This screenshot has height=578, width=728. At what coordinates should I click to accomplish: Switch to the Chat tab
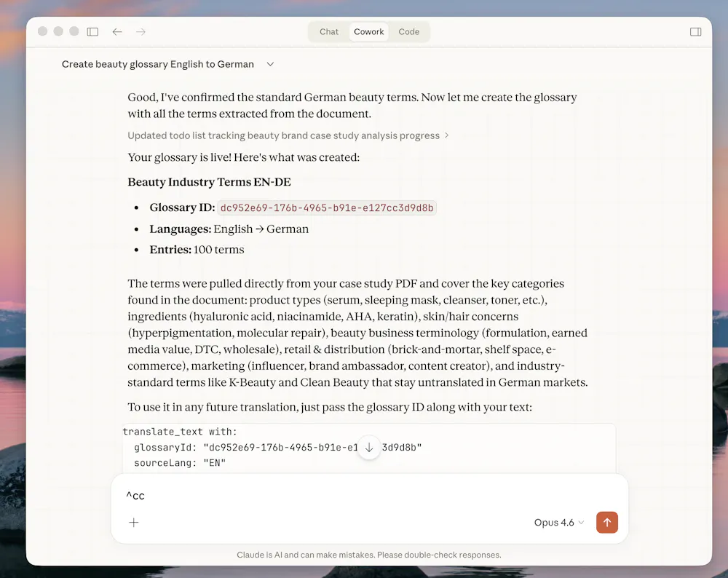click(x=329, y=31)
